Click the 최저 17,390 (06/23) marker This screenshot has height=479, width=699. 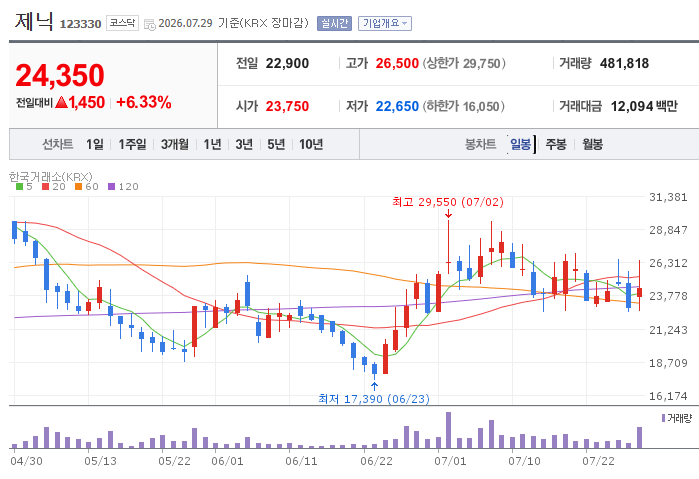point(374,398)
